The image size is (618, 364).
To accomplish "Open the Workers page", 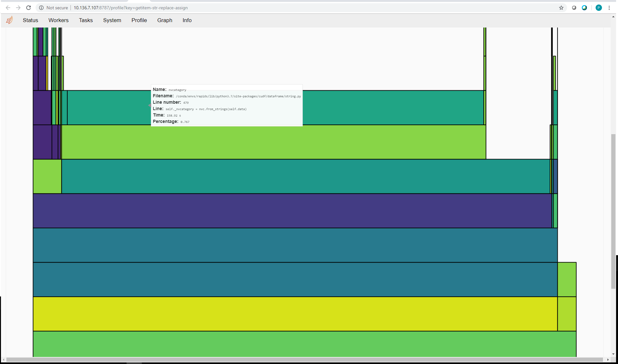I will (x=58, y=20).
